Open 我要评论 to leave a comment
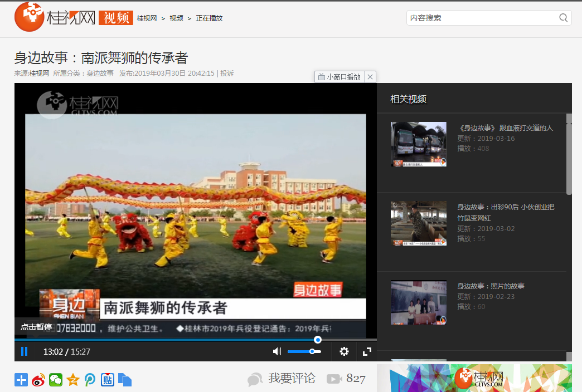 291,379
